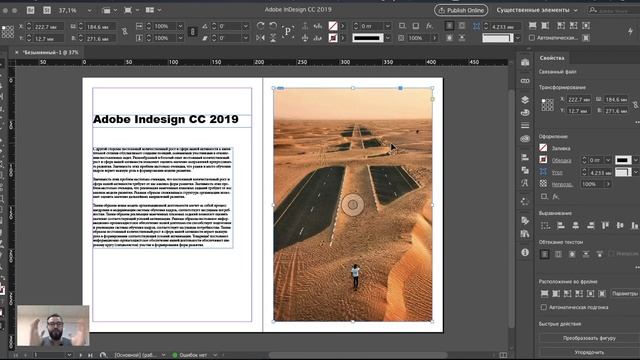Open Adobe Stock from the St icon
Screen dimensions: 640x360
click(x=47, y=10)
